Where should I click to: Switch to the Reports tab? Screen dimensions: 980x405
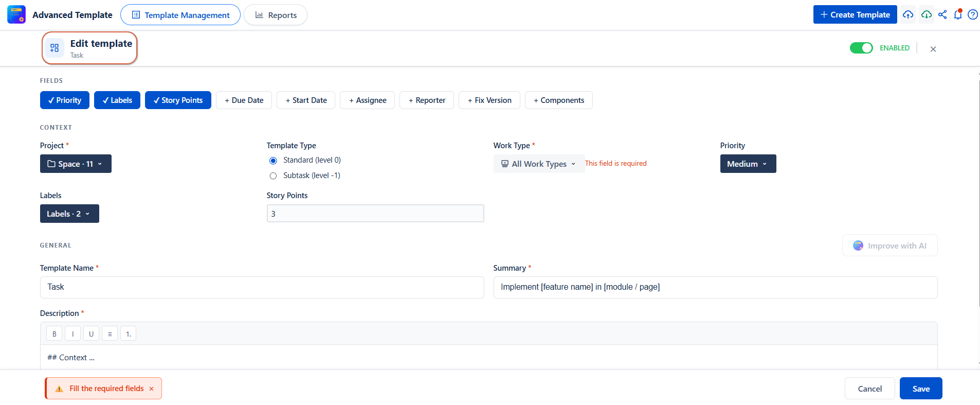pos(276,15)
